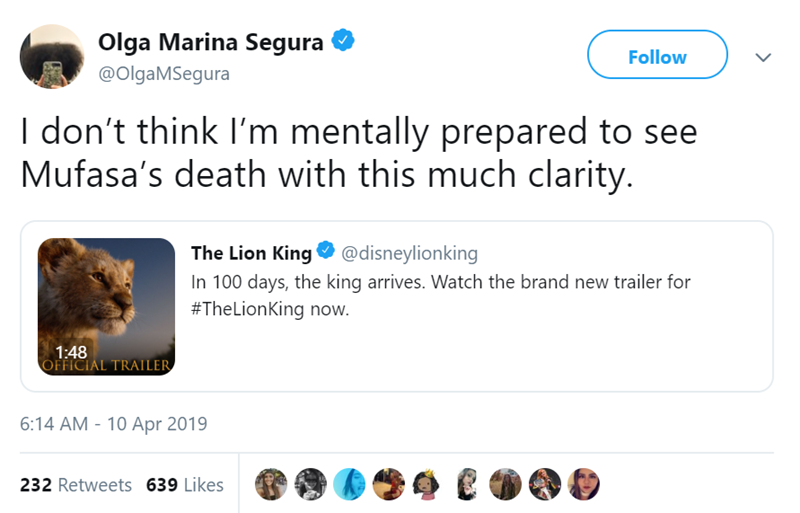
Task: Play the Lion King trailer thumbnail
Action: pos(107,305)
